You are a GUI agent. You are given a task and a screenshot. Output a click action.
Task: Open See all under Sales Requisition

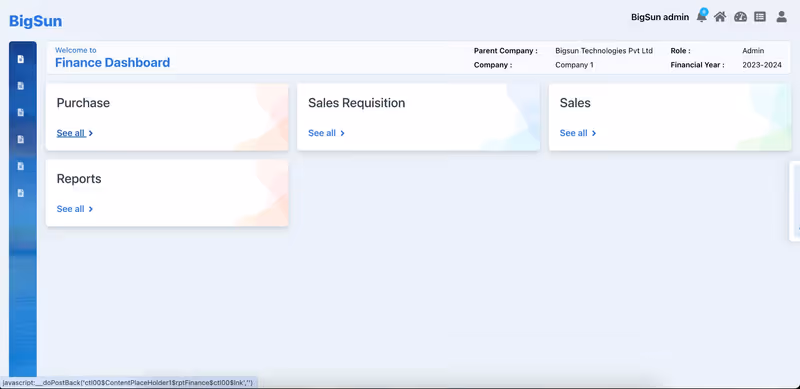[322, 133]
